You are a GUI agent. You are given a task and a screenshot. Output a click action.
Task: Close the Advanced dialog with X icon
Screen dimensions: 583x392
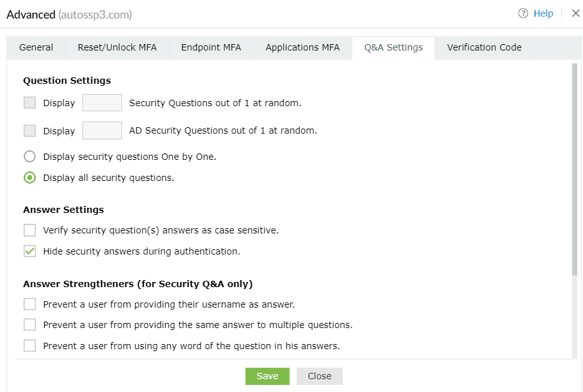tap(575, 13)
